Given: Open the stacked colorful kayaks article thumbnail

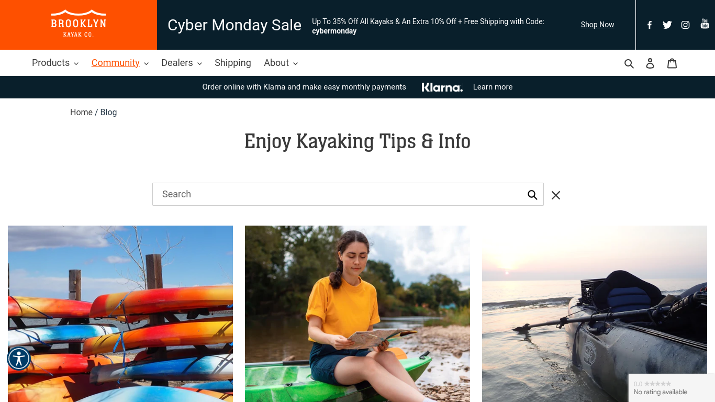Looking at the screenshot, I should pyautogui.click(x=120, y=314).
